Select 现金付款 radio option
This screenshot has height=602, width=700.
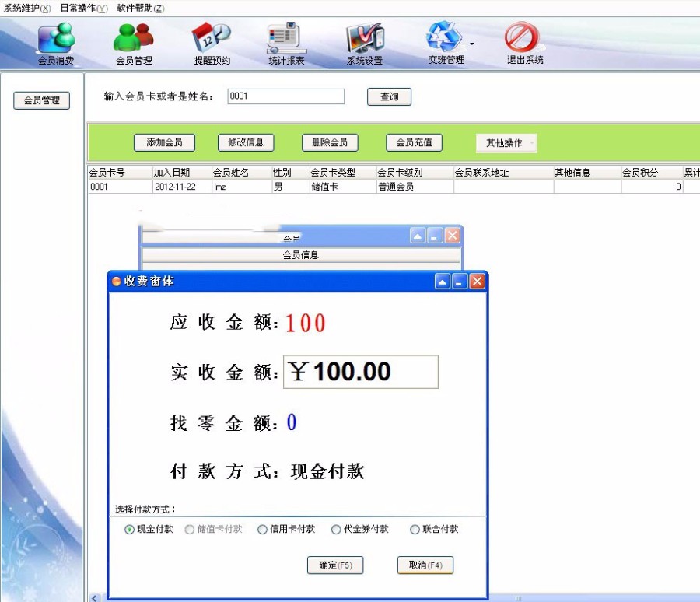point(149,529)
